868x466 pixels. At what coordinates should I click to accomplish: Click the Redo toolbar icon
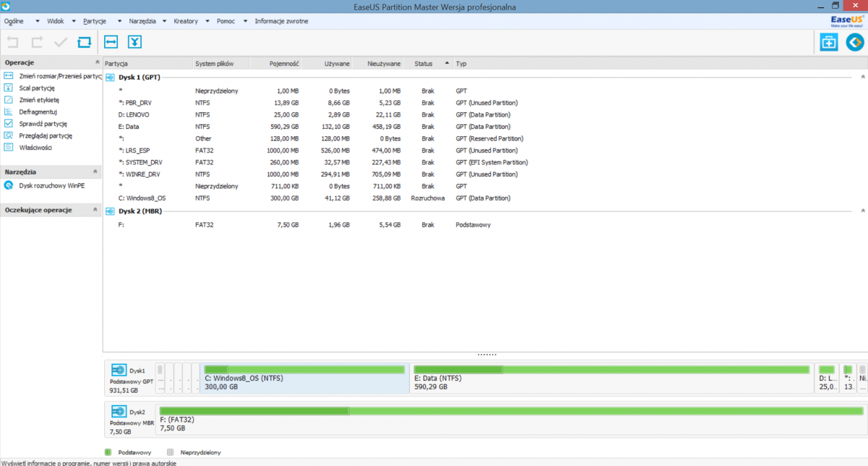coord(37,42)
